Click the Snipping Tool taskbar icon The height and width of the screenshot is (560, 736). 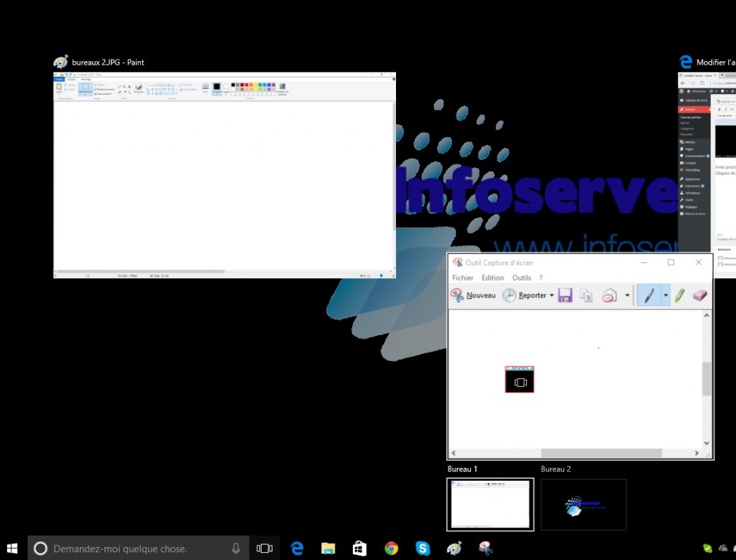(485, 548)
